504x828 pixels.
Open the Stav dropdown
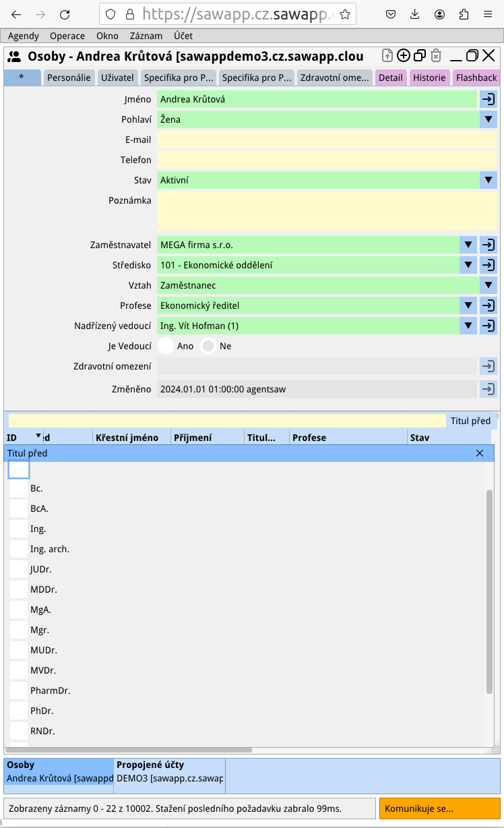pos(489,180)
